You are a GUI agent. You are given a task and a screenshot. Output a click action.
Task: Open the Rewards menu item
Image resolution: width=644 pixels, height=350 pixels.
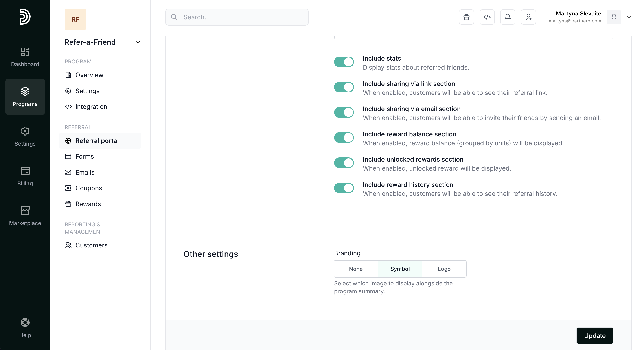(x=88, y=204)
